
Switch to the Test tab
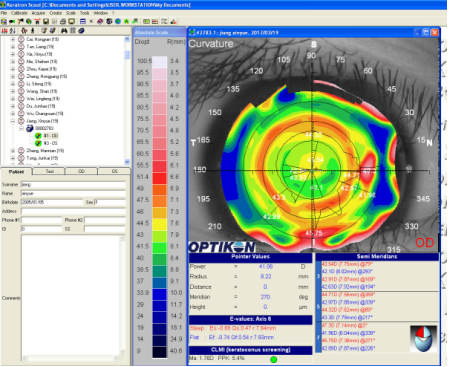point(49,171)
